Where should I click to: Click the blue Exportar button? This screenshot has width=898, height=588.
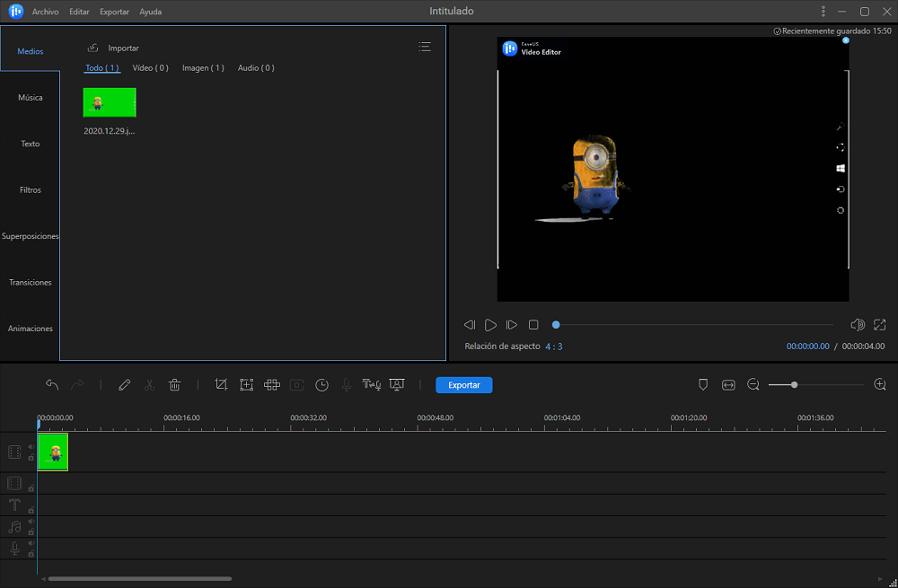[464, 385]
